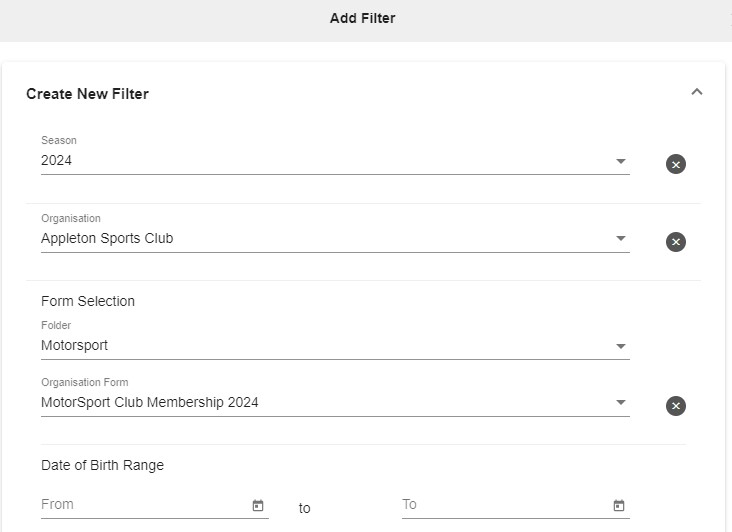732x532 pixels.
Task: Focus the To date of birth field
Action: click(x=516, y=505)
